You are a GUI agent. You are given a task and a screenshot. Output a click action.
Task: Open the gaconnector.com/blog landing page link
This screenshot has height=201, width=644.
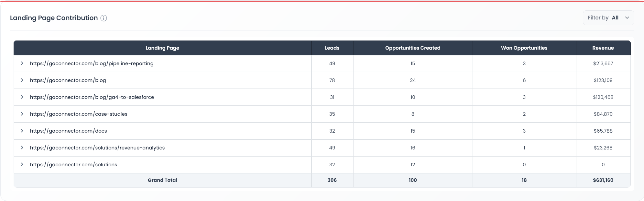click(x=68, y=80)
